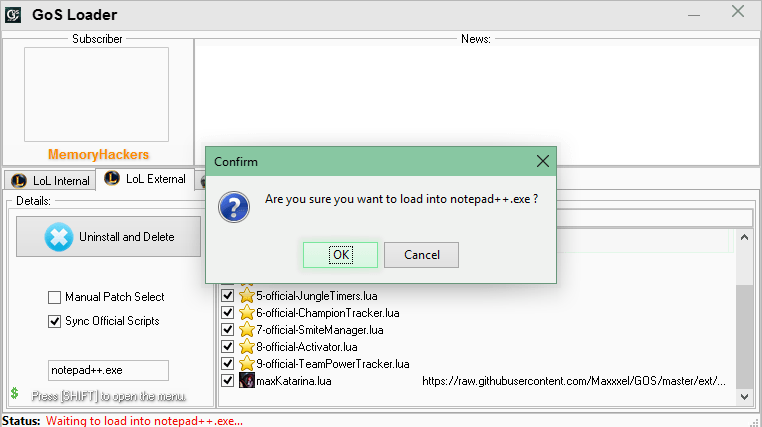Uncheck 8-official-Activator.lua script
The image size is (762, 427).
[227, 346]
